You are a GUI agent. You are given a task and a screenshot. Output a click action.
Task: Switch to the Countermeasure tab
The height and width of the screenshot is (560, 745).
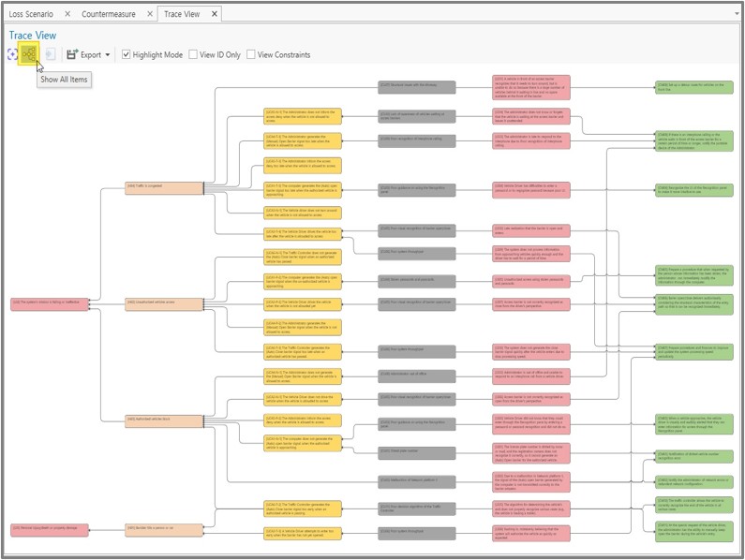coord(107,14)
